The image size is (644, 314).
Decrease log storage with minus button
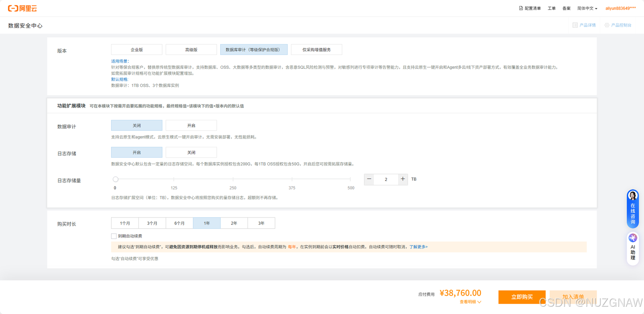point(369,179)
